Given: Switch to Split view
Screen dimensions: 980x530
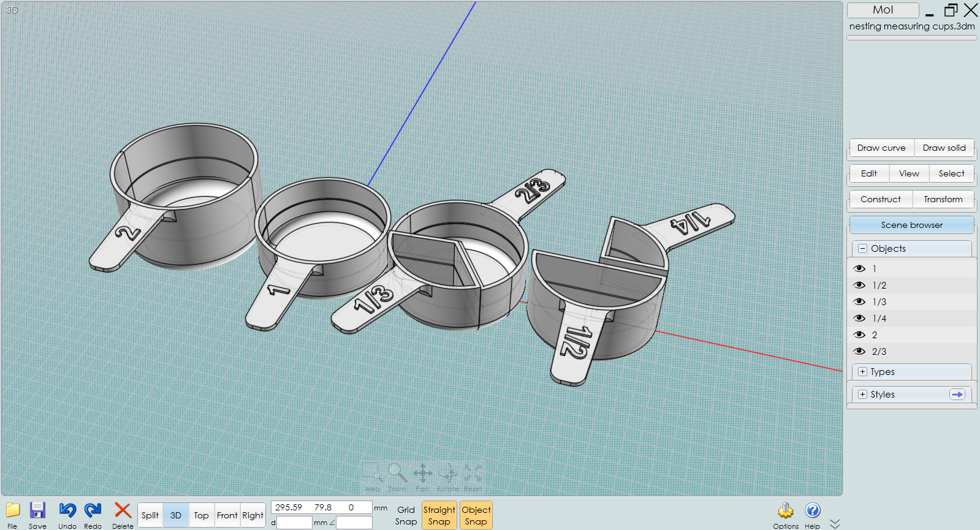Looking at the screenshot, I should click(x=150, y=515).
